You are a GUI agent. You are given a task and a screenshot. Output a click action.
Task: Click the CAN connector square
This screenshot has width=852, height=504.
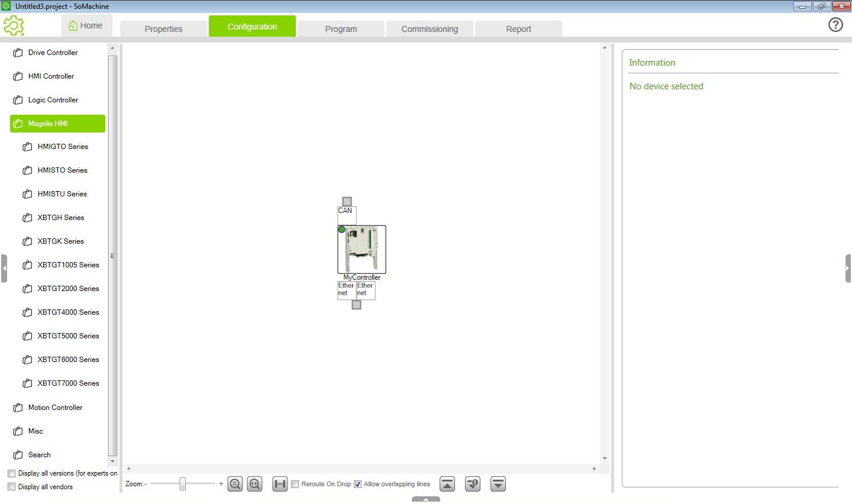click(x=347, y=202)
